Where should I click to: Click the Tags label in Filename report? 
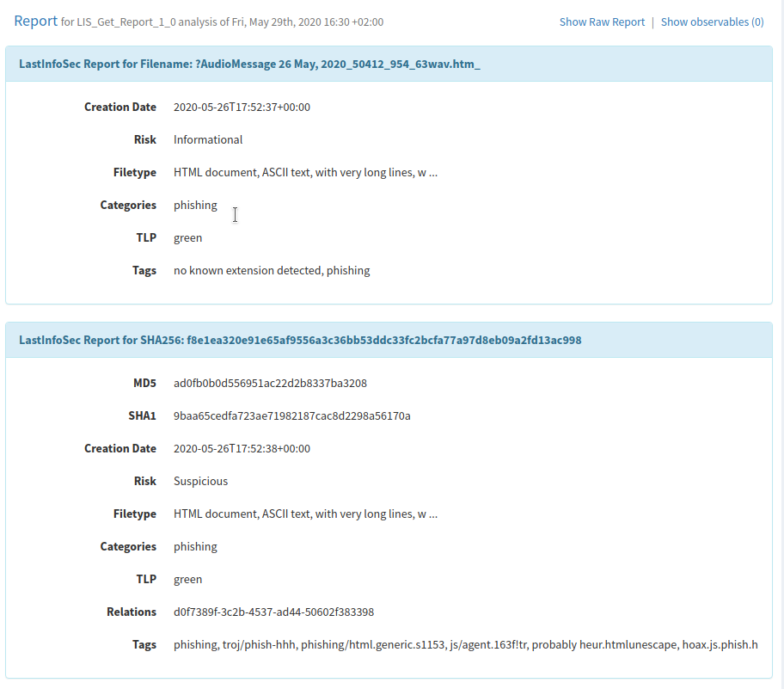(144, 271)
